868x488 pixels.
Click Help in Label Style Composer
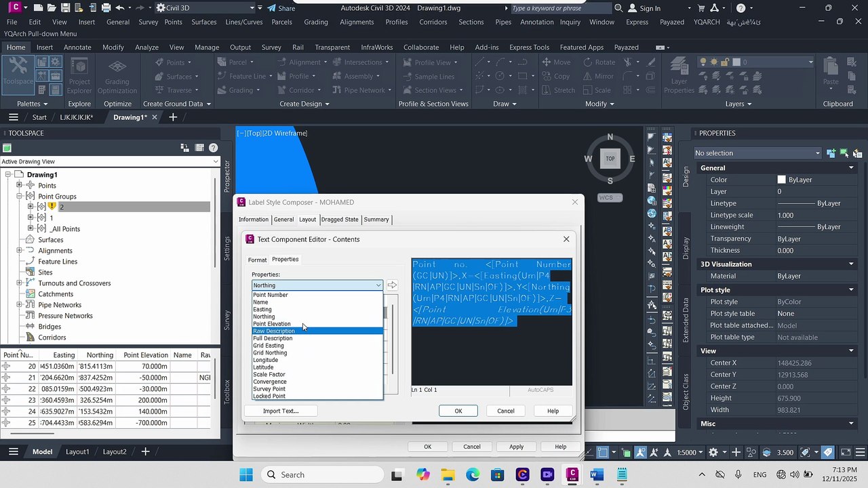561,447
